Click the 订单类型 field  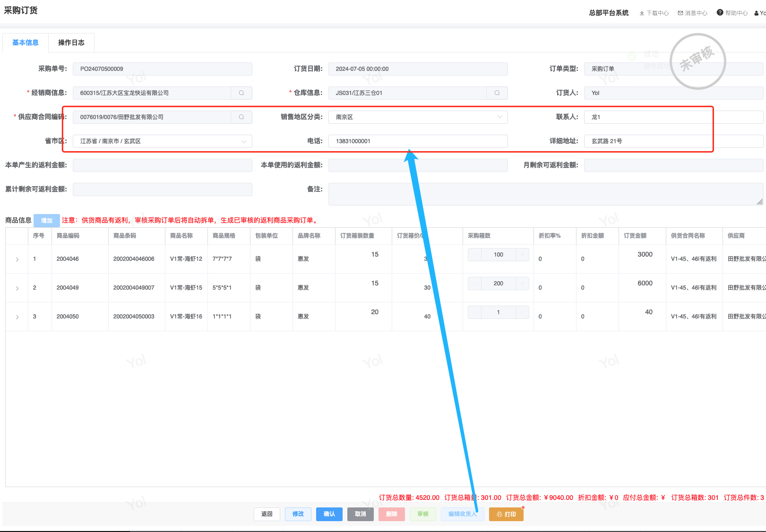[674, 69]
